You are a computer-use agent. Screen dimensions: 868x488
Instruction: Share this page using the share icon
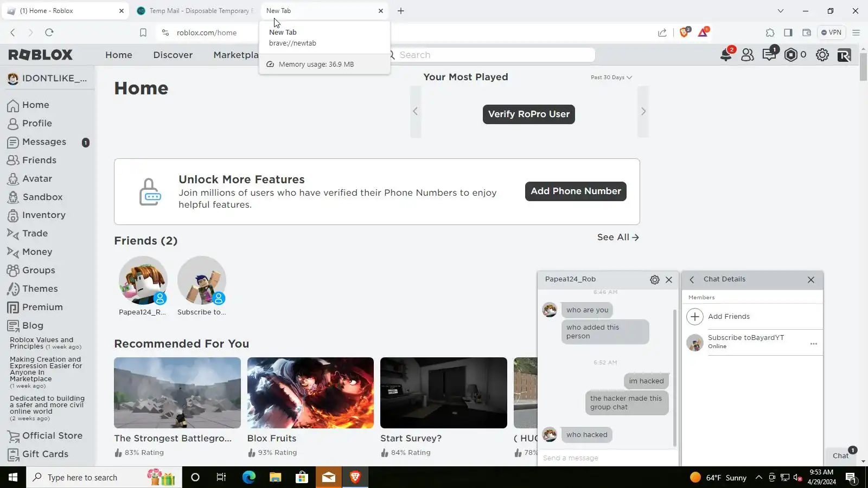[662, 33]
